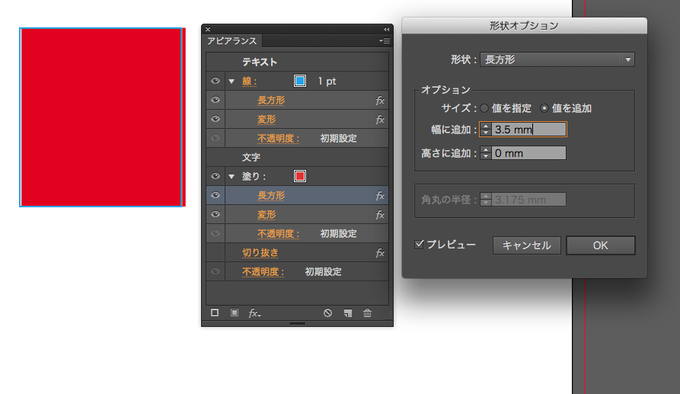Collapse the 塗り row disclosure triangle
This screenshot has height=394, width=680.
click(232, 176)
